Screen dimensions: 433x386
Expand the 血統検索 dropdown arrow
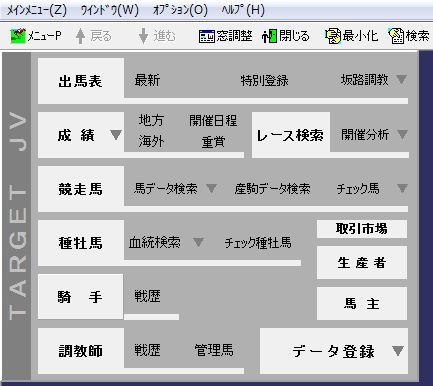click(198, 242)
